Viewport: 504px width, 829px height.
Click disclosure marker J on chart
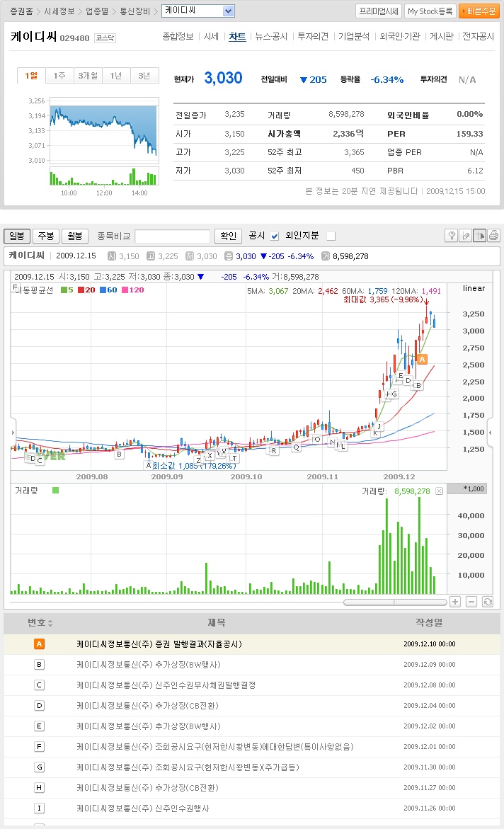tap(379, 426)
